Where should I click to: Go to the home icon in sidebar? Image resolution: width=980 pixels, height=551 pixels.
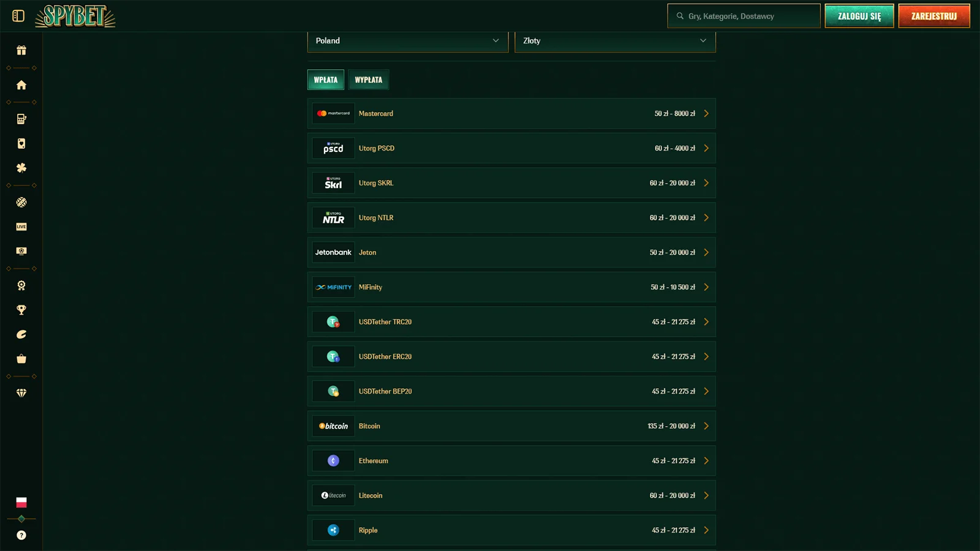[21, 85]
